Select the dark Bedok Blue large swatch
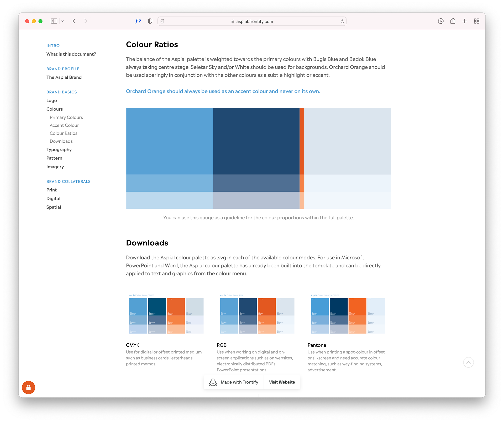The width and height of the screenshot is (504, 422). 256,141
